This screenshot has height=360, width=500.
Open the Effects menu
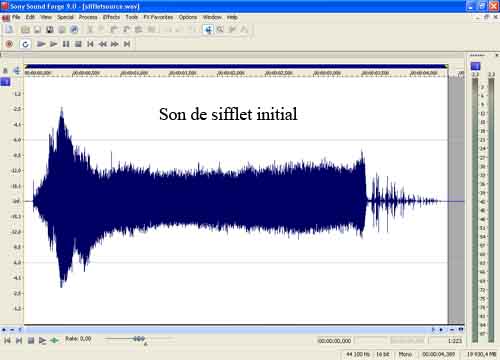click(111, 17)
